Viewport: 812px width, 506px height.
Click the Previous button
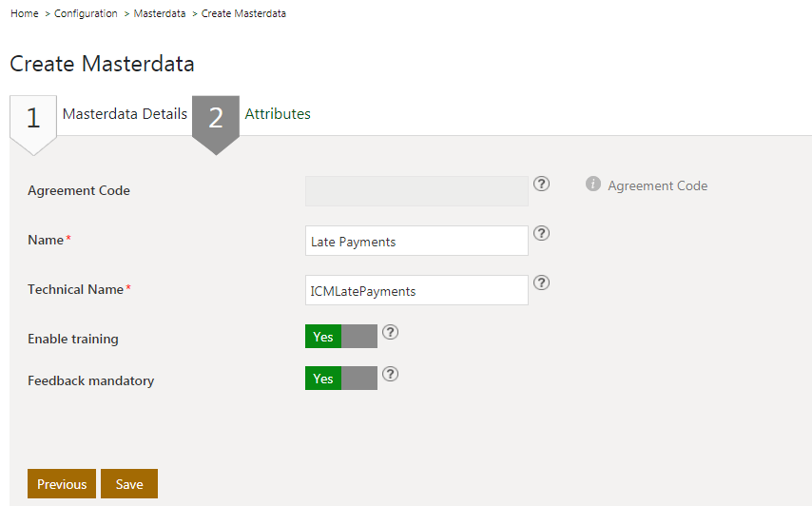[62, 484]
